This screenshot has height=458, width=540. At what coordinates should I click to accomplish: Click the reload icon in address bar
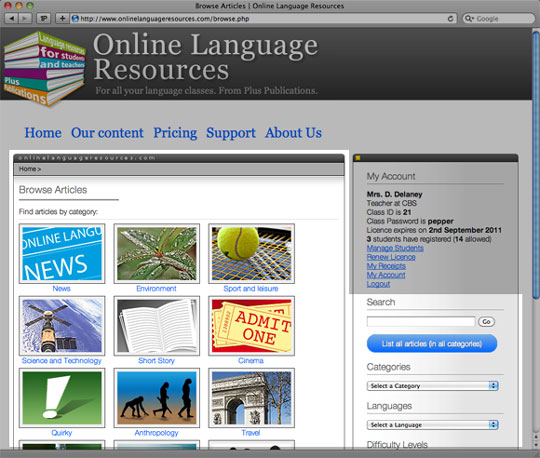click(x=450, y=19)
